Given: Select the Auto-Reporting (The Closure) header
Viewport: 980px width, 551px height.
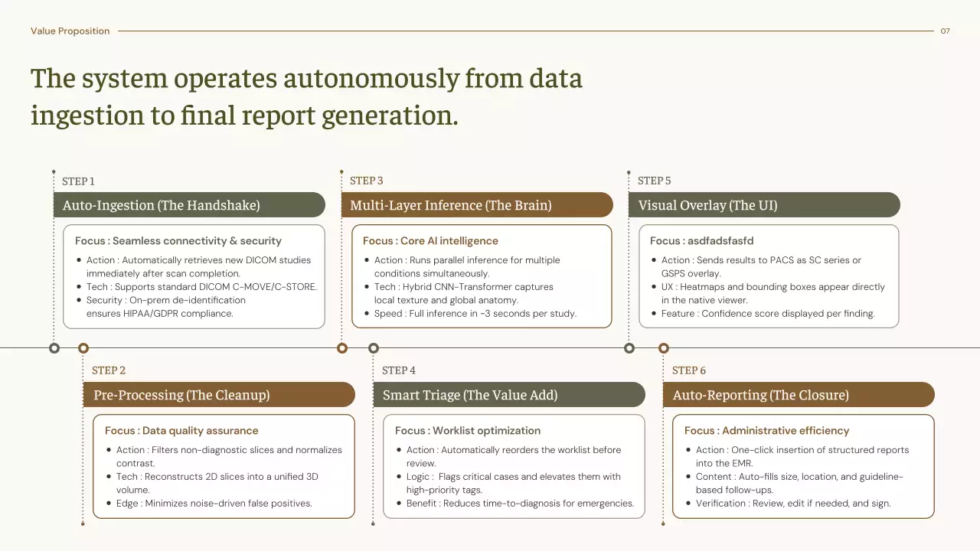Looking at the screenshot, I should pos(799,395).
